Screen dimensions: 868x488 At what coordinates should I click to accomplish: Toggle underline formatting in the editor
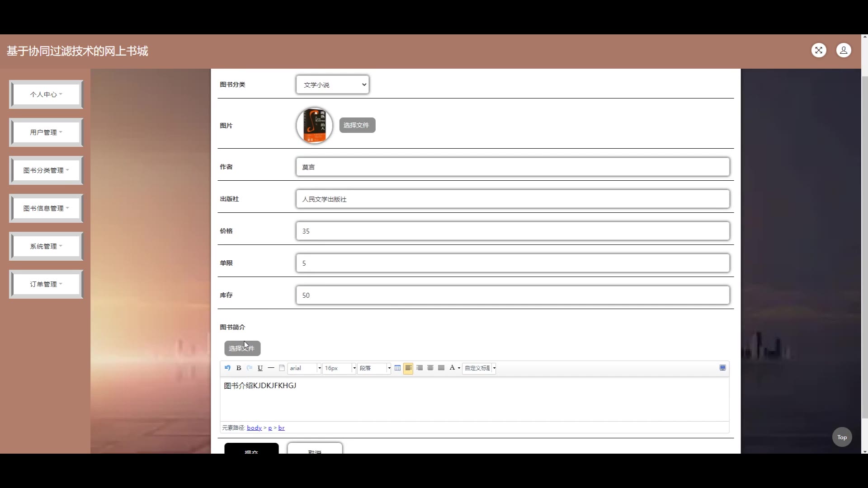[x=260, y=368]
